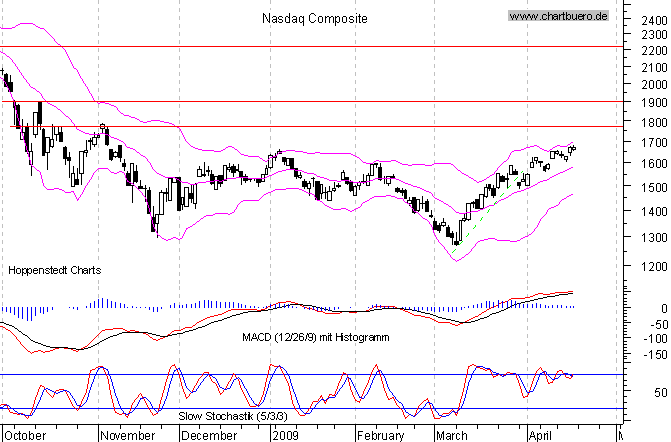Click the Nasdaq Composite chart title
The image size is (671, 442).
(x=314, y=18)
